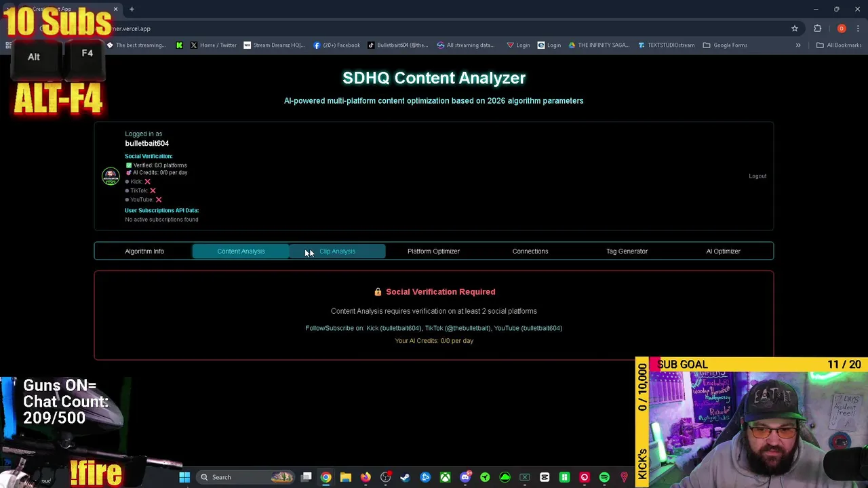Open the Home / Twitter bookmark
Viewport: 868px width, 488px height.
tap(213, 45)
